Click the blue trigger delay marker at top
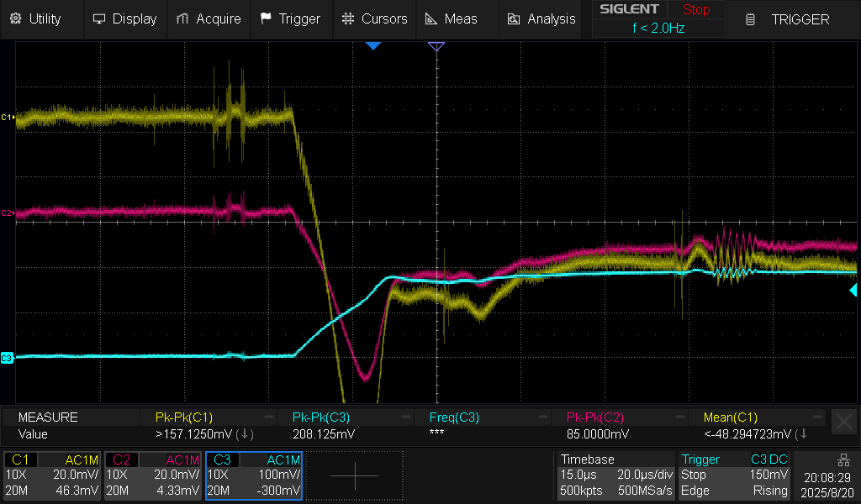Viewport: 861px width, 504px height. [x=372, y=45]
